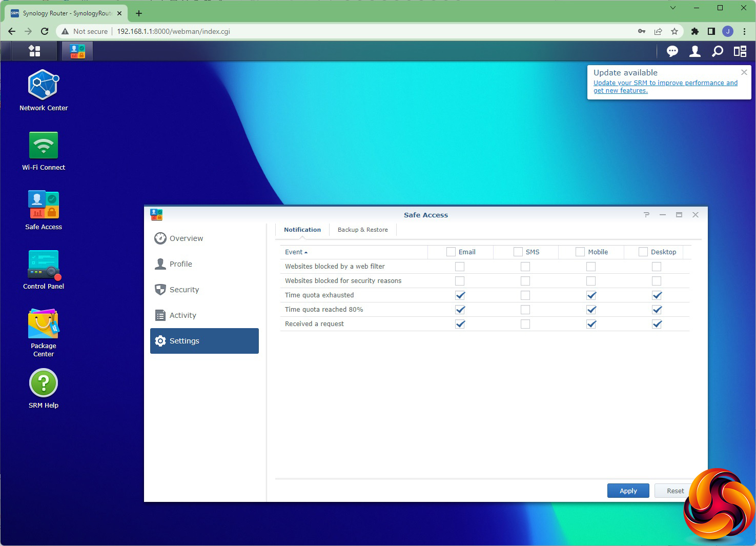
Task: Close the Synology Router browser tab
Action: [119, 13]
